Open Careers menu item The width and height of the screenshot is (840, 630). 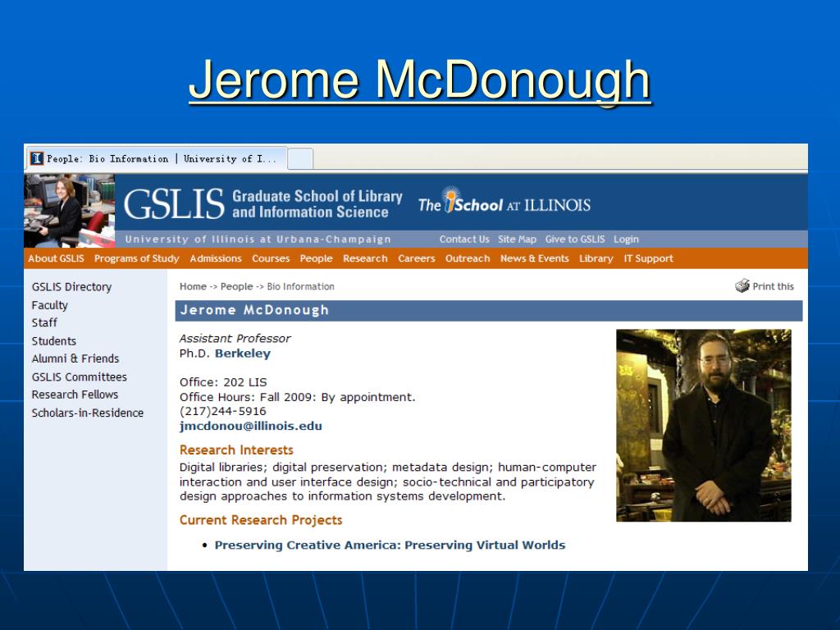[x=416, y=258]
